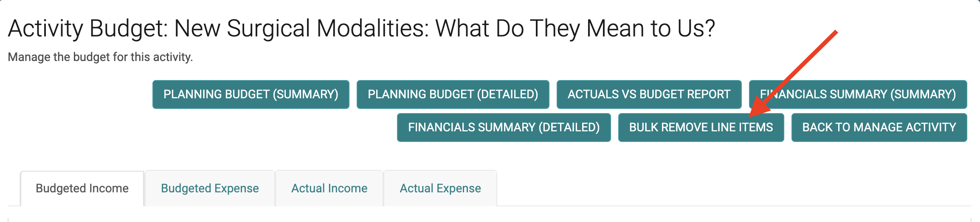The width and height of the screenshot is (980, 222).
Task: Show the summary planning budget report
Action: pos(251,94)
